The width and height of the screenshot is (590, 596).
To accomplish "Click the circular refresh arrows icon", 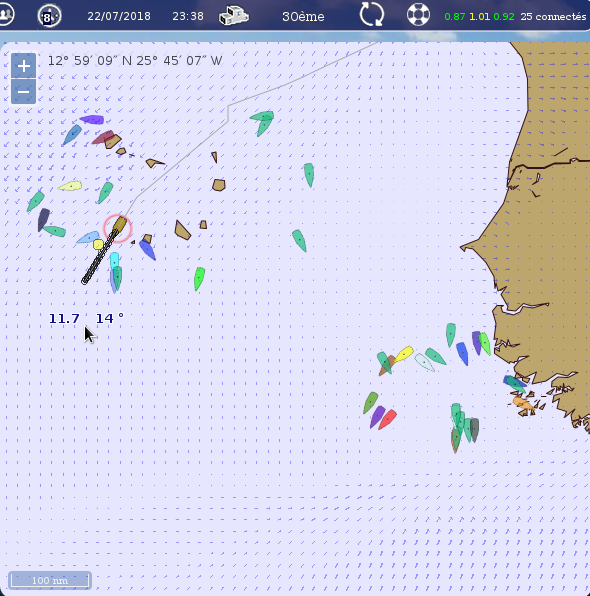I will 371,15.
